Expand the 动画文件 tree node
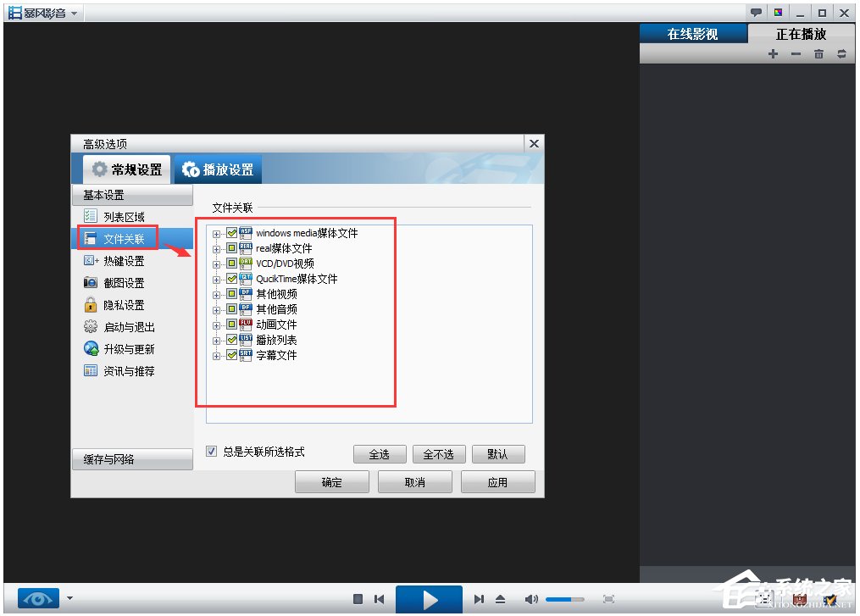860x616 pixels. click(x=216, y=326)
